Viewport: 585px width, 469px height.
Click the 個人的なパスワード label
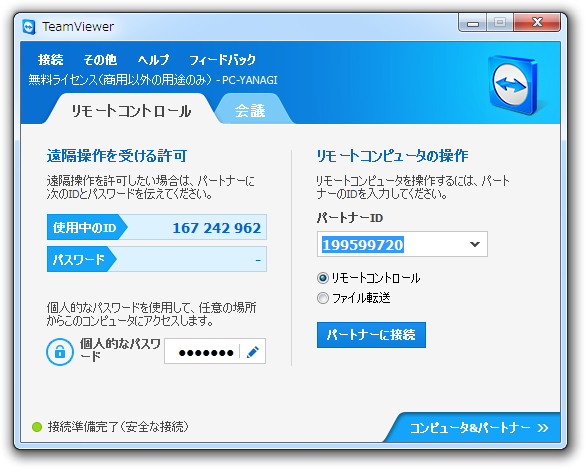click(120, 350)
